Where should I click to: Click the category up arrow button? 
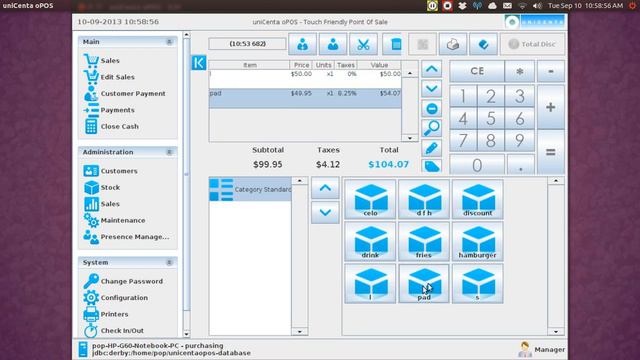coord(325,188)
